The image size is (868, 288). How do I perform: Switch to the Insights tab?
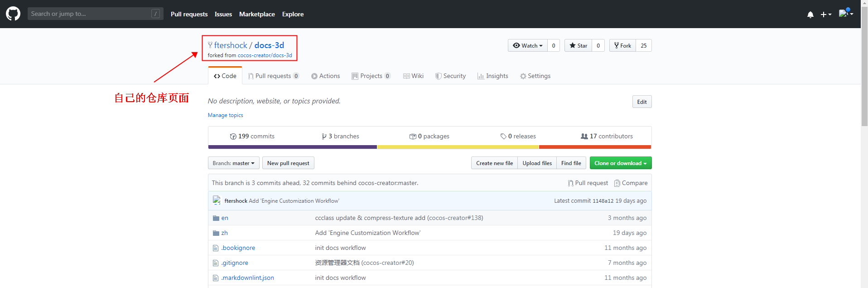[492, 76]
